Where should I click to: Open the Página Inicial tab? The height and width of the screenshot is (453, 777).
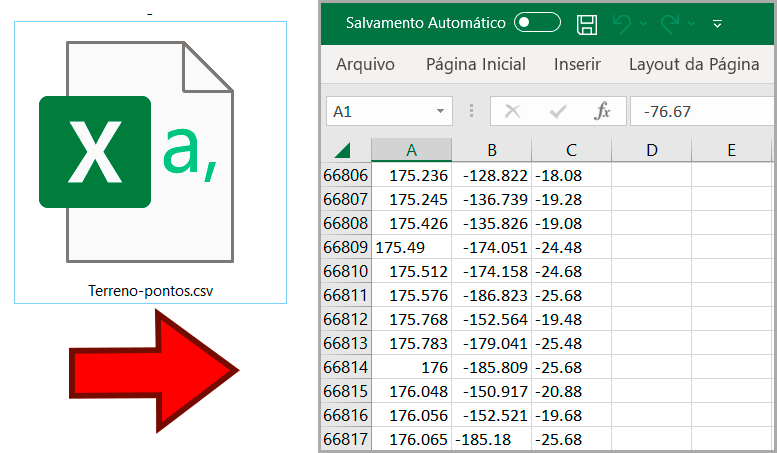tap(476, 65)
